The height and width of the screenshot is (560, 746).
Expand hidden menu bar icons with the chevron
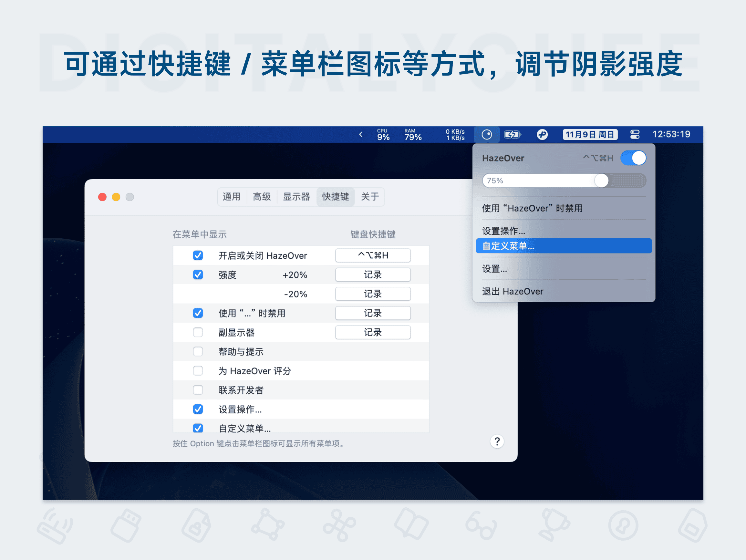click(361, 134)
